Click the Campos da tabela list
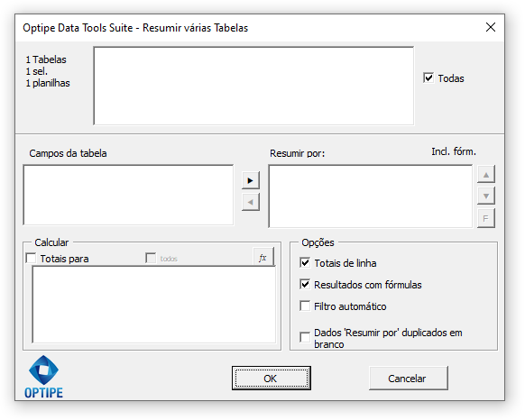The height and width of the screenshot is (420, 525). (x=128, y=195)
